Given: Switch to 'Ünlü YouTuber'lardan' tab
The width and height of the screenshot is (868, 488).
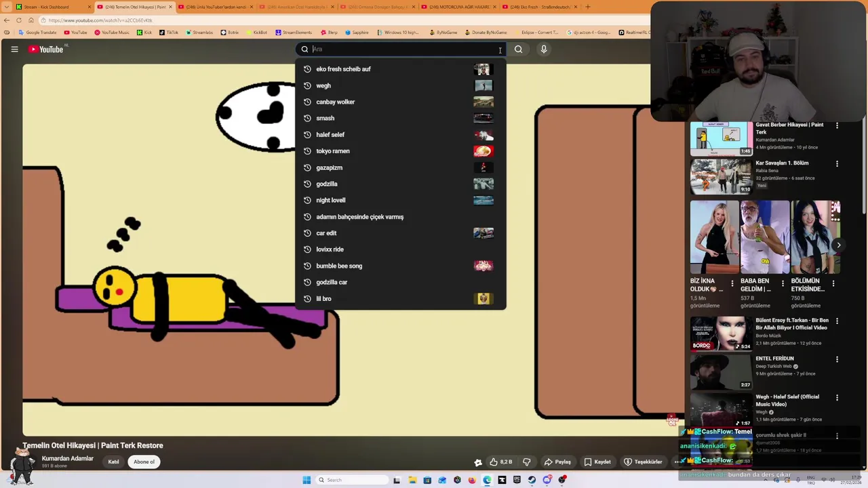Looking at the screenshot, I should tap(214, 7).
